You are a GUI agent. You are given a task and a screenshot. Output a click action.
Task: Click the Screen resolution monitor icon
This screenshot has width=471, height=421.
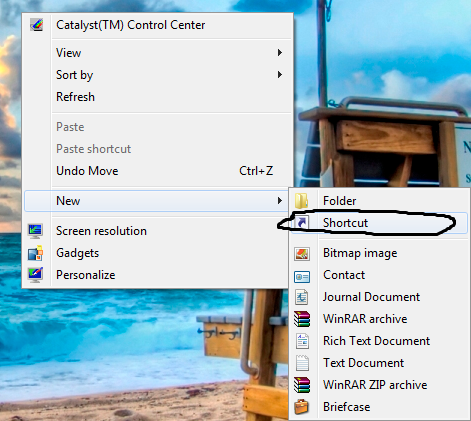(x=35, y=231)
